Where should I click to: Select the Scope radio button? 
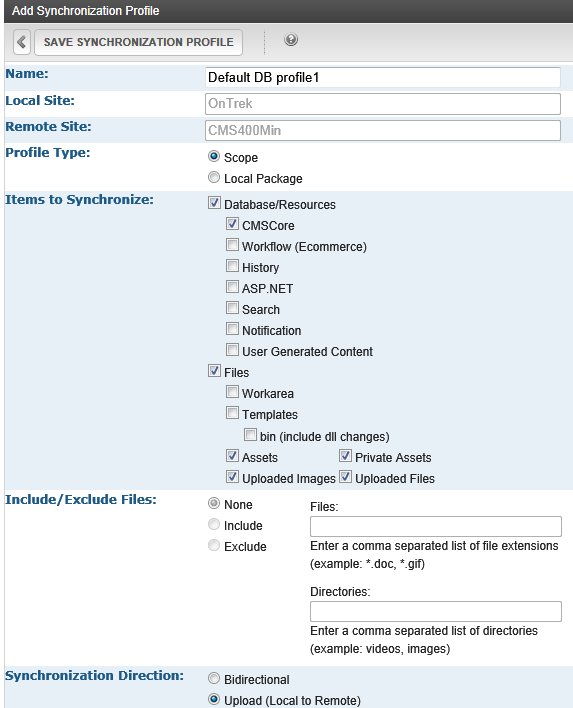[x=214, y=157]
